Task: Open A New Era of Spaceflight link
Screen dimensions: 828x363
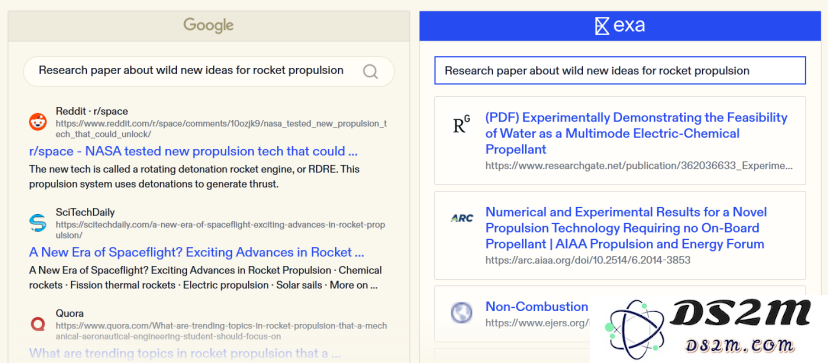Action: (x=196, y=252)
